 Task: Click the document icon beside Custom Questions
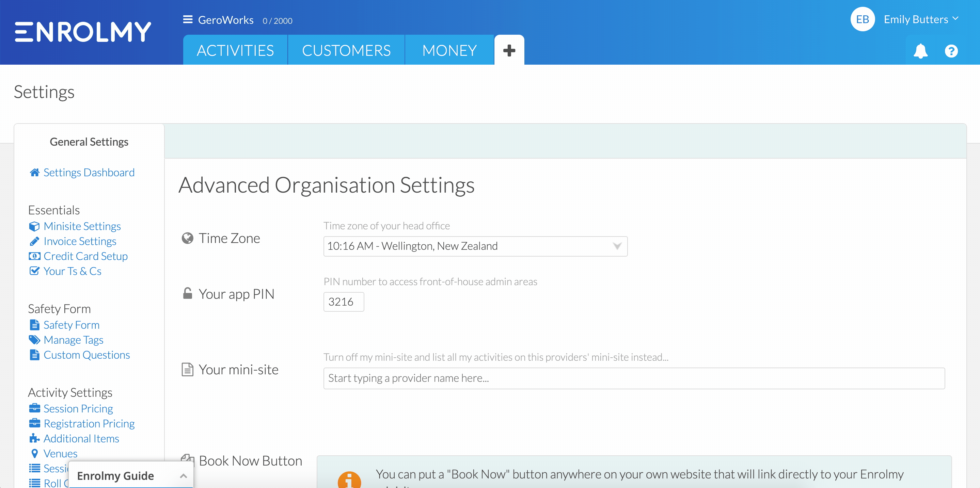click(34, 355)
